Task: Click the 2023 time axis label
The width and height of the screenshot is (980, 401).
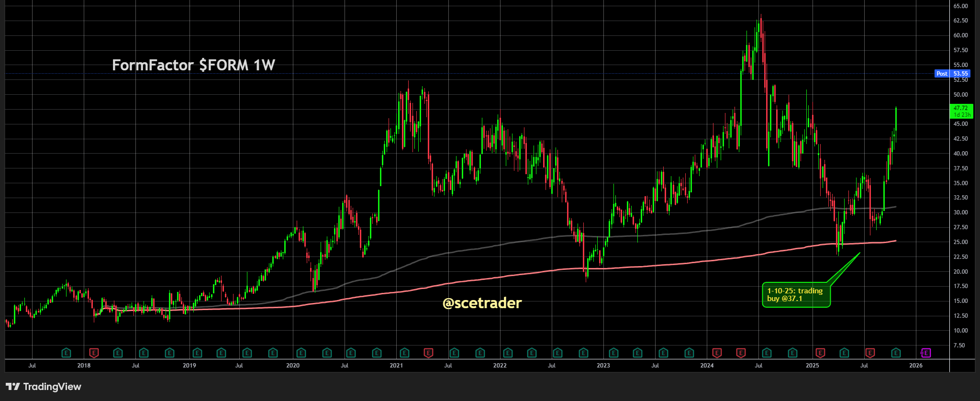Action: pyautogui.click(x=603, y=366)
